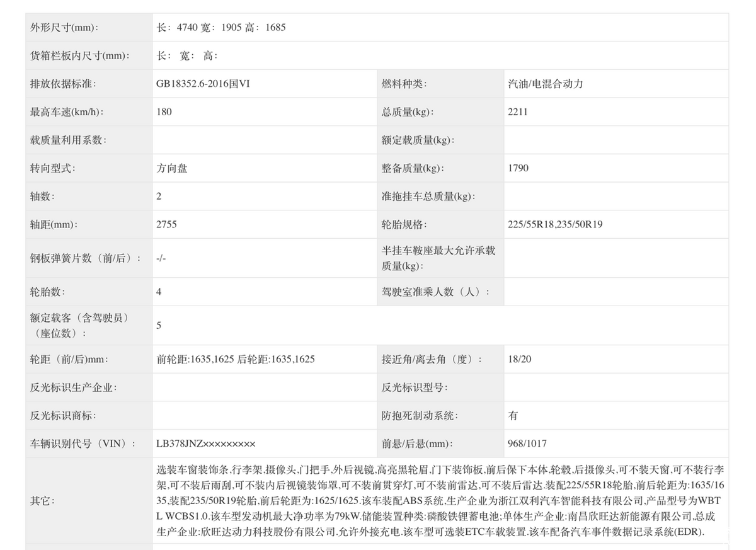Click approach/departure angle value 18/20
The width and height of the screenshot is (756, 550).
click(x=519, y=359)
